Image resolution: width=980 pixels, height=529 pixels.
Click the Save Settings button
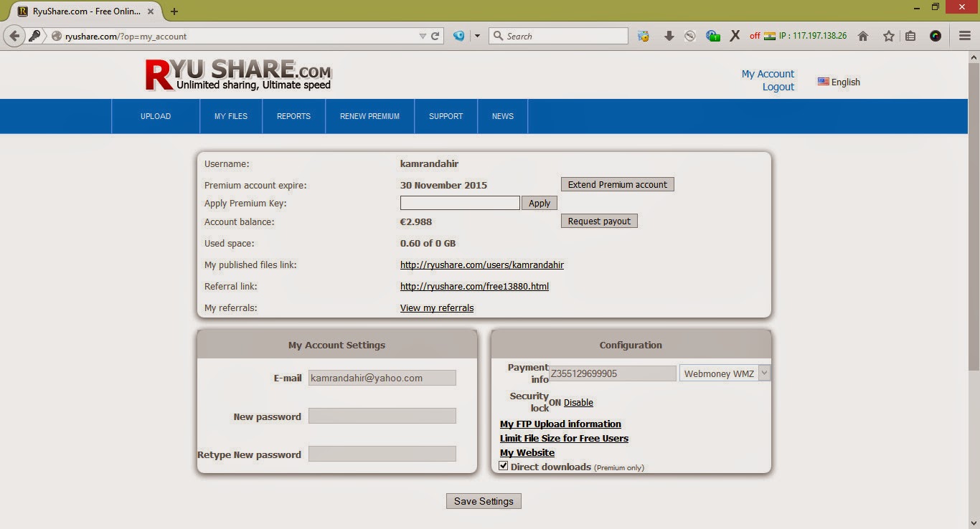[484, 501]
